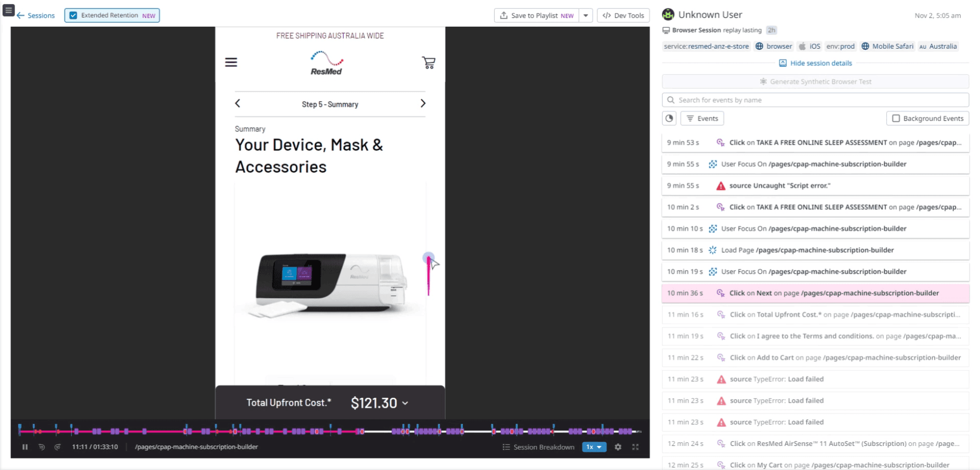Select the highlighted Click on Next event
980x470 pixels.
815,293
